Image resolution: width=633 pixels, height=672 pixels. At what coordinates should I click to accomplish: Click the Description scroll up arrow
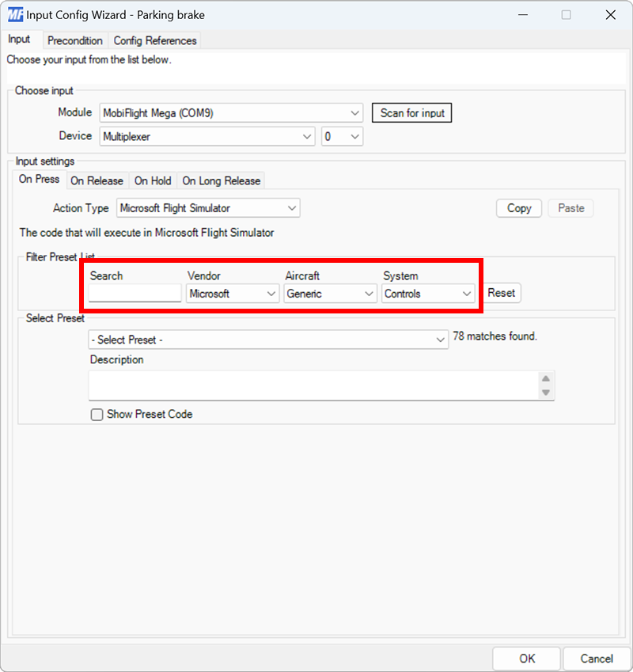pos(545,378)
